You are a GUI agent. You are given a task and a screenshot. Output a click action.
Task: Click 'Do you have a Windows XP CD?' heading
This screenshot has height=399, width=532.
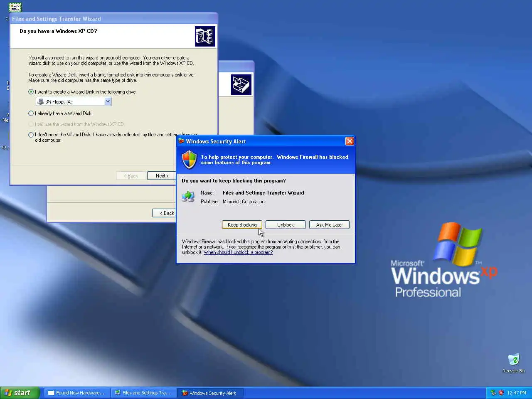pyautogui.click(x=58, y=31)
